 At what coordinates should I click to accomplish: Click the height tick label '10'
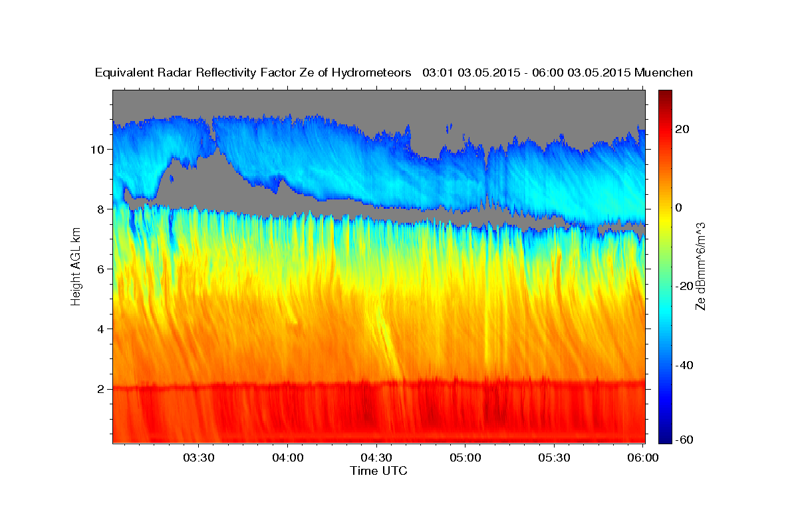click(98, 150)
